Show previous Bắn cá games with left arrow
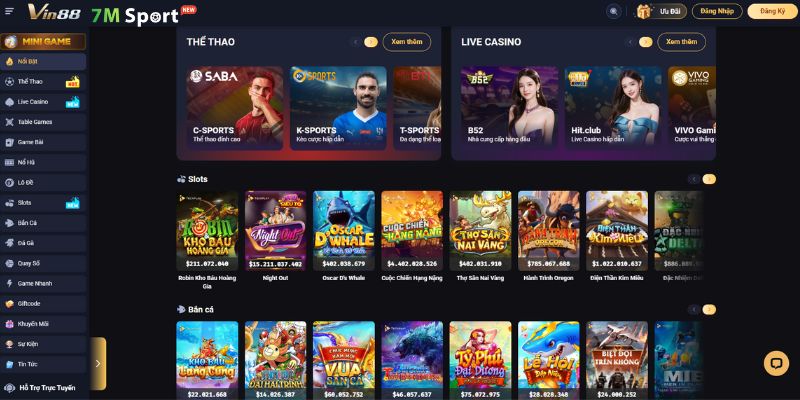The height and width of the screenshot is (400, 800). click(694, 310)
